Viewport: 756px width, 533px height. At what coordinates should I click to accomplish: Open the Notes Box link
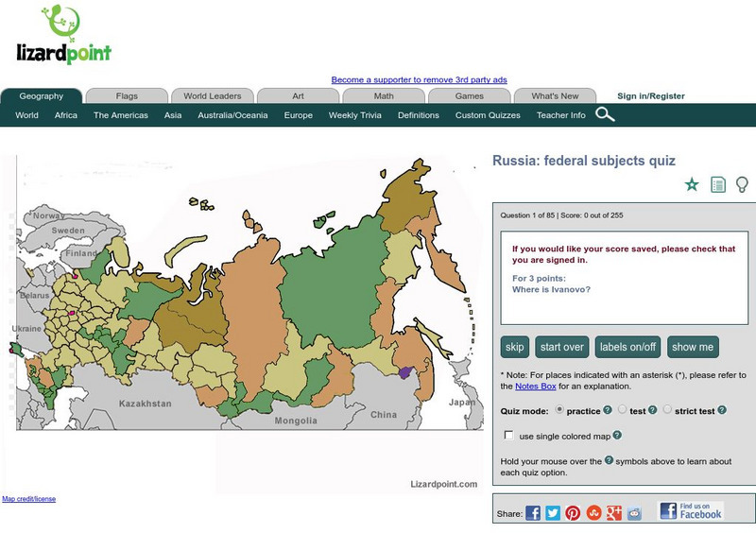pyautogui.click(x=536, y=386)
